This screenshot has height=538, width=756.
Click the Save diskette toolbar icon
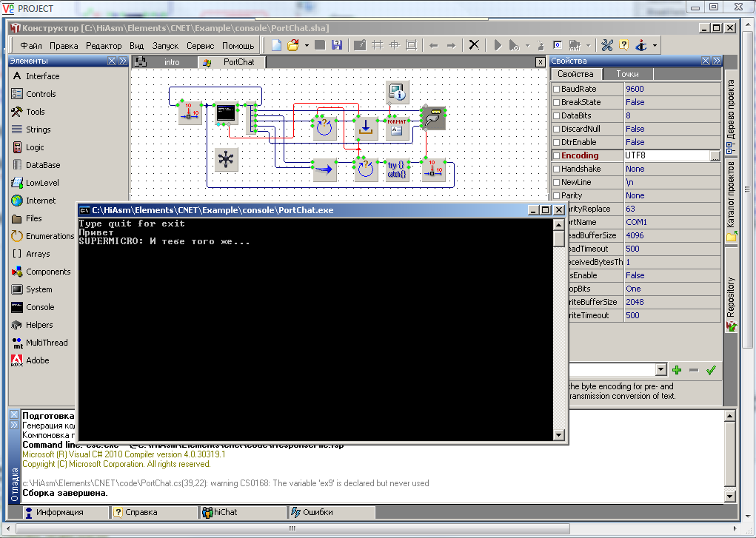[338, 45]
